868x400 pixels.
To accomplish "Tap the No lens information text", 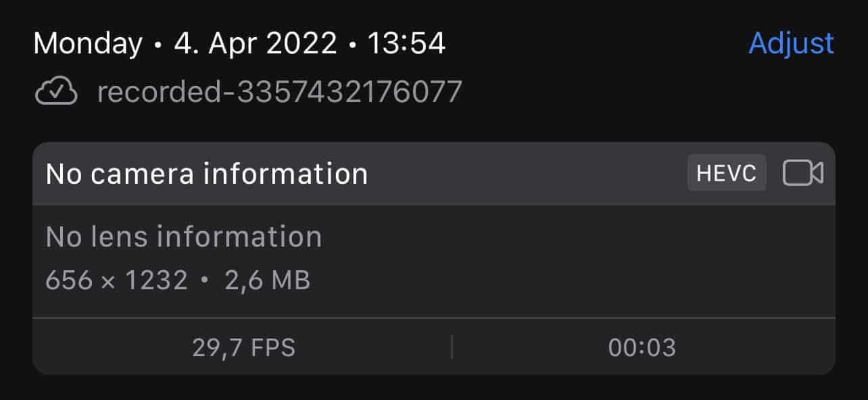I will [x=184, y=236].
